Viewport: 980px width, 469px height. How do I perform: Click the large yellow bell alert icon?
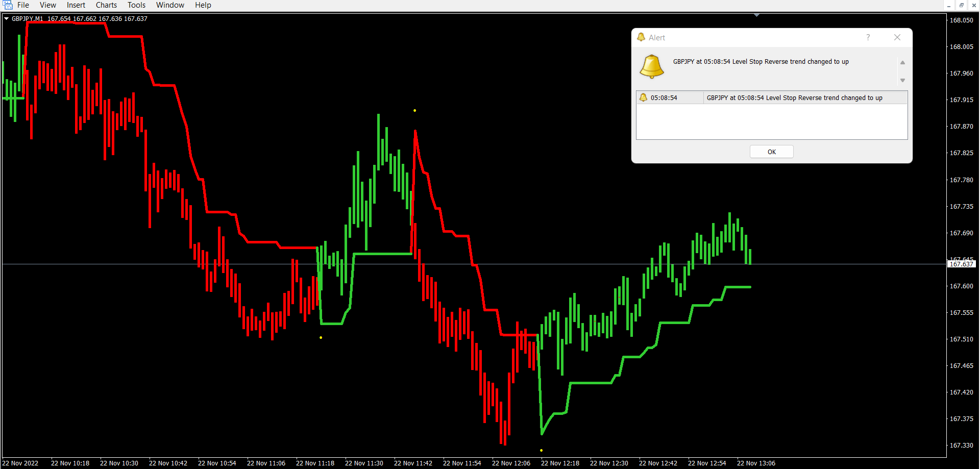[652, 67]
